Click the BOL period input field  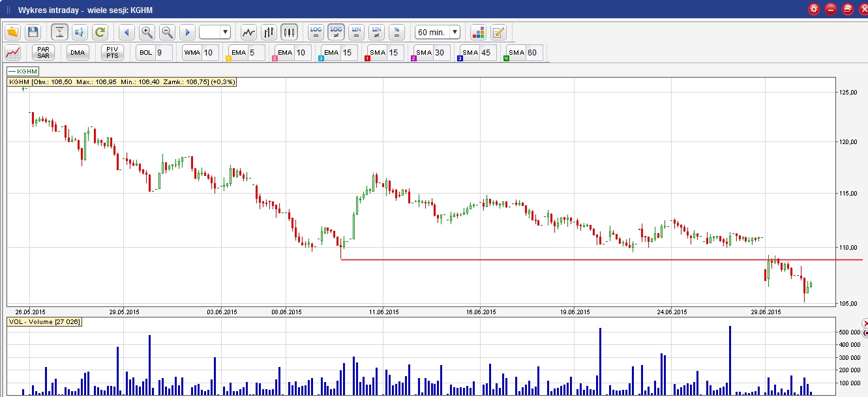[x=163, y=53]
